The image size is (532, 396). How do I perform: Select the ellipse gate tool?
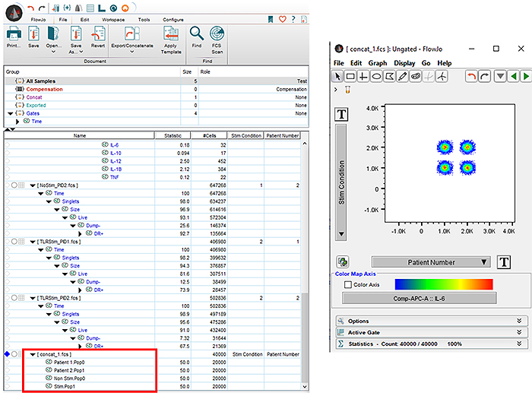(x=378, y=77)
